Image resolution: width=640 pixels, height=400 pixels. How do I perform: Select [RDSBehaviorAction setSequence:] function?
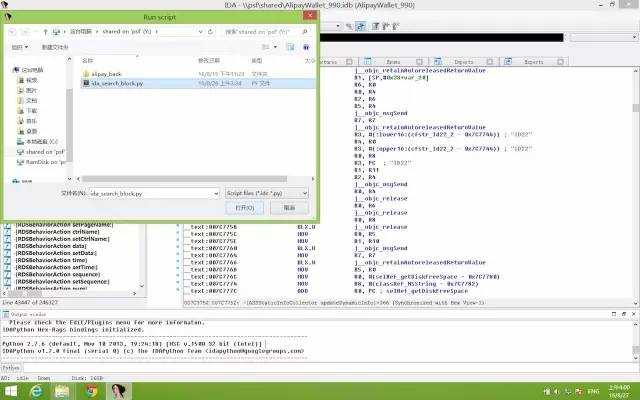[x=62, y=282]
